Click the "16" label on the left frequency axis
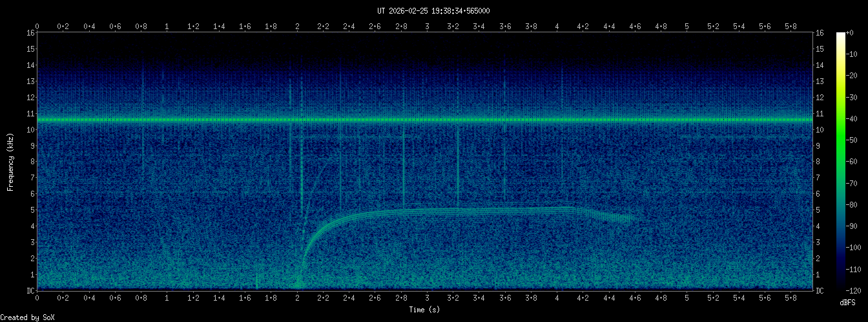The width and height of the screenshot is (868, 322). [x=30, y=33]
